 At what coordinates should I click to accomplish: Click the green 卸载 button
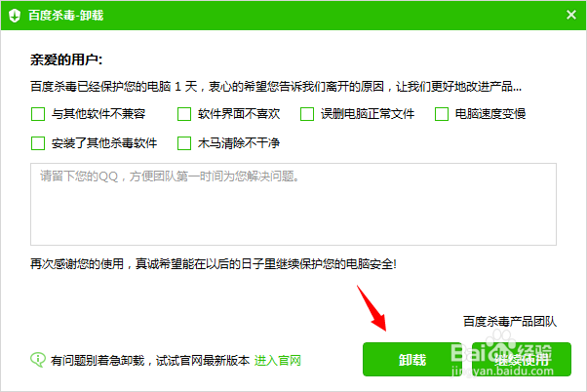(412, 360)
